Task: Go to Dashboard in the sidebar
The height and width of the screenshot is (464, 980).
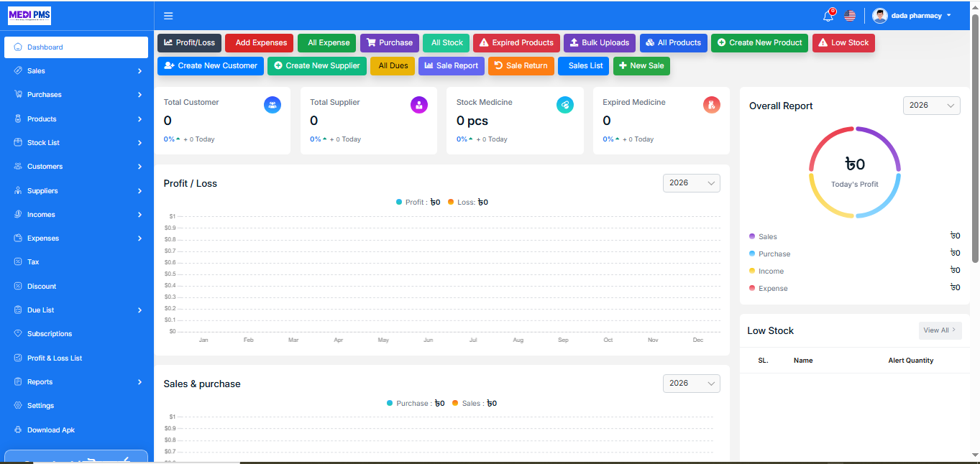Action: tap(76, 47)
